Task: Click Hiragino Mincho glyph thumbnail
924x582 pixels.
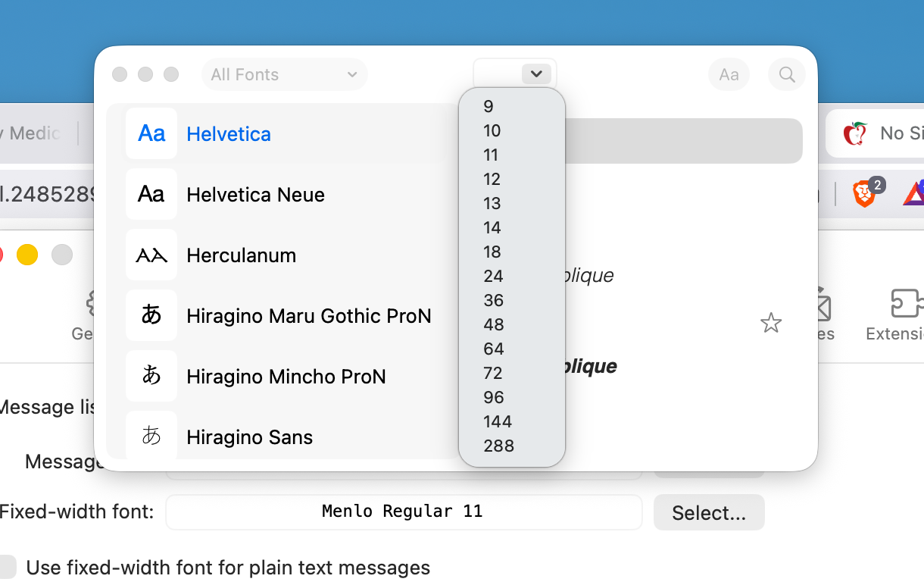Action: (151, 376)
